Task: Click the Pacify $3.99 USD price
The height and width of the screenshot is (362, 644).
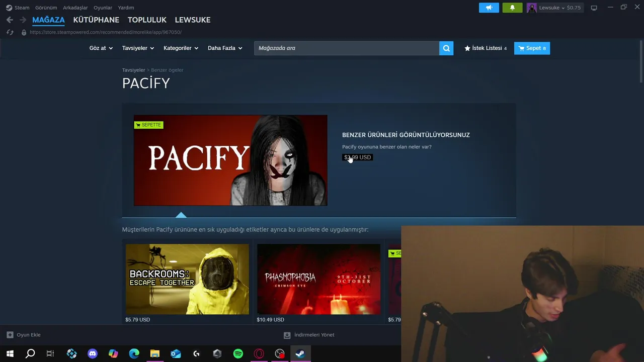Action: point(357,157)
